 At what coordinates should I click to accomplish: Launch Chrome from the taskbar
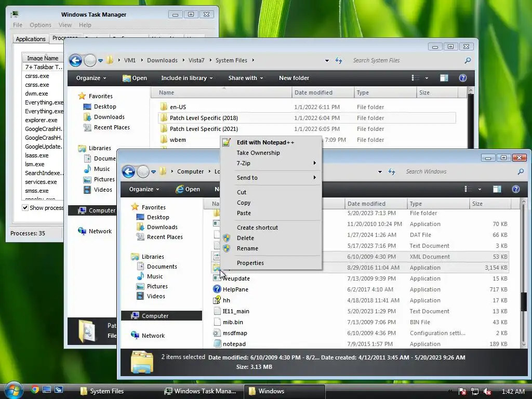click(x=35, y=390)
